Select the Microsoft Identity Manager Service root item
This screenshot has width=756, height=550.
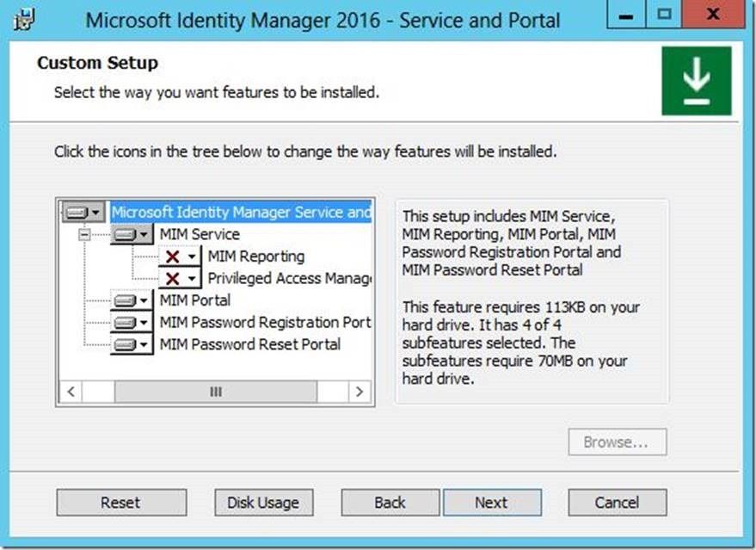point(241,213)
